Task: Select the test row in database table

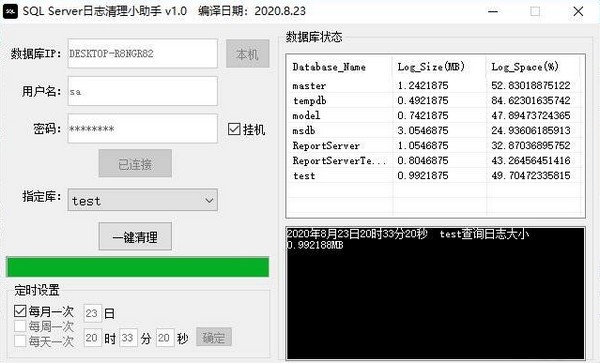Action: coord(435,176)
